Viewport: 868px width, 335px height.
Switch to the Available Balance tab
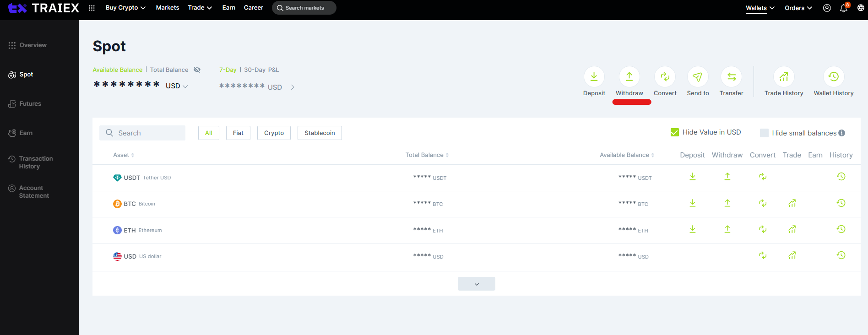(117, 70)
